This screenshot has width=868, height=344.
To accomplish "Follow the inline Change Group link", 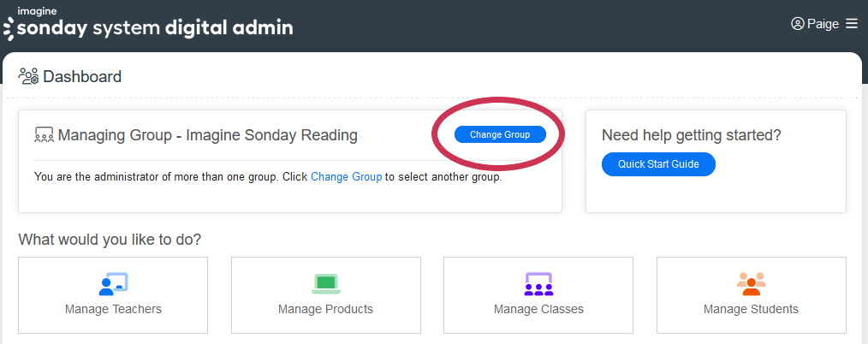I will click(346, 177).
